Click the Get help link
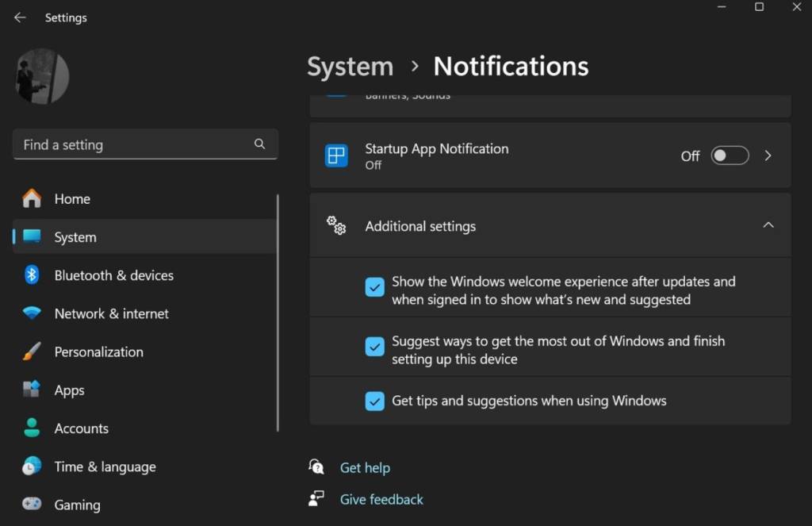This screenshot has width=812, height=526. click(365, 467)
